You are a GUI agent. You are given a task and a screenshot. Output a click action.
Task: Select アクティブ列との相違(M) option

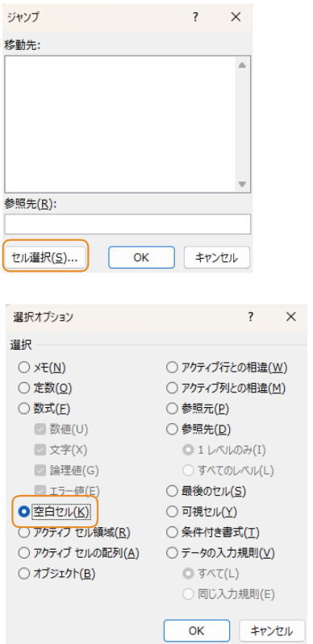click(226, 388)
